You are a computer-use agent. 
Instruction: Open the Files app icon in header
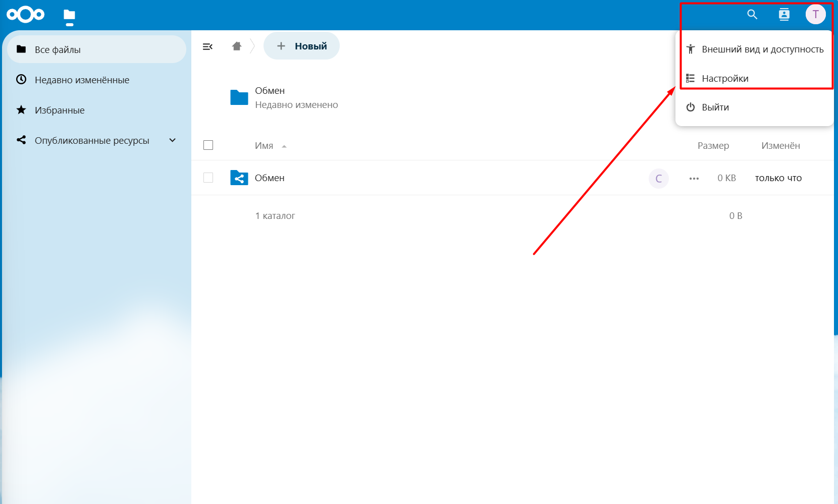pos(69,16)
